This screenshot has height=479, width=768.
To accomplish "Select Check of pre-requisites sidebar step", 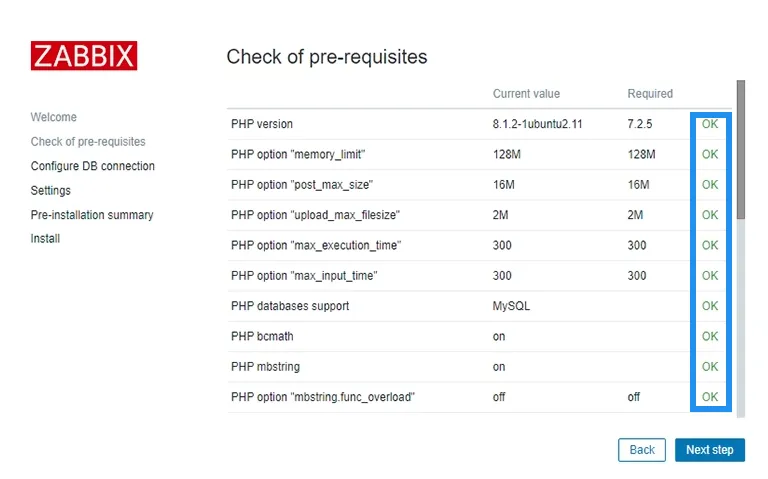I will (x=88, y=142).
